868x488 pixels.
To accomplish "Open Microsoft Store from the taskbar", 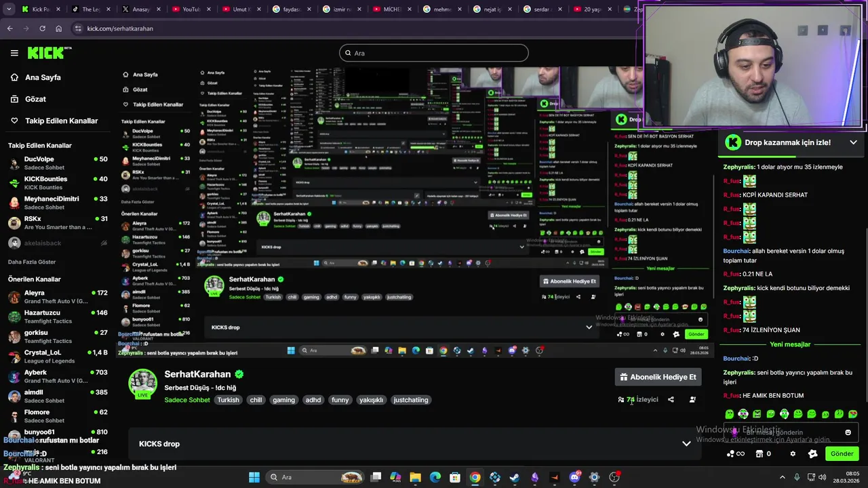I will coord(455,477).
